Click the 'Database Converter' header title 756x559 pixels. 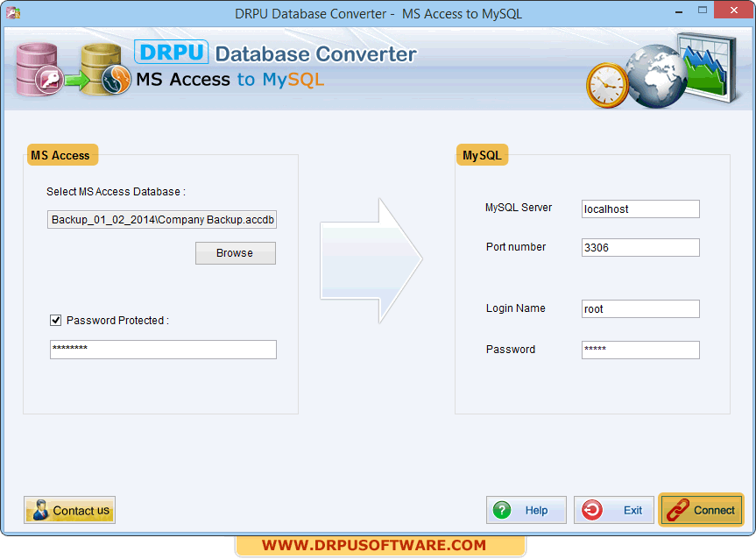click(315, 54)
